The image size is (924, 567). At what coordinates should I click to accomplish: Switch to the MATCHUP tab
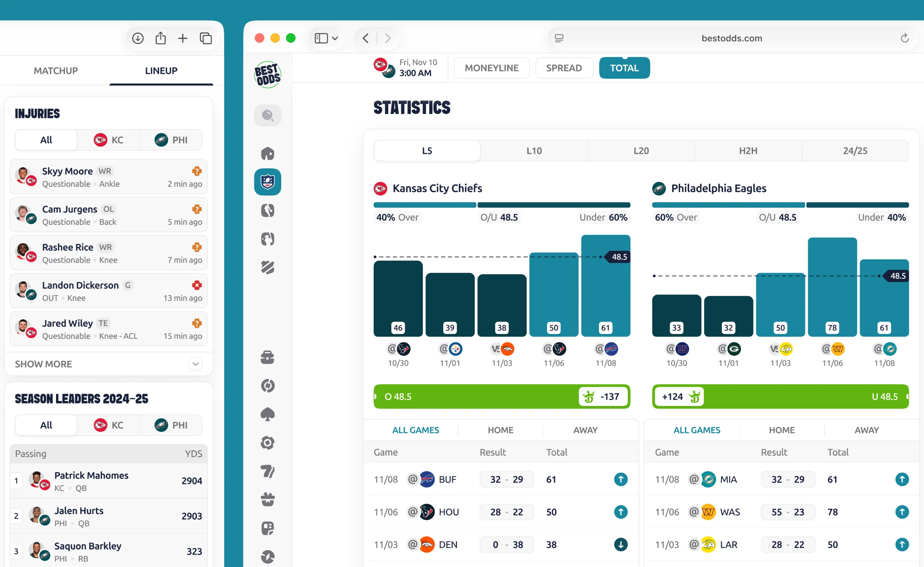coord(55,71)
